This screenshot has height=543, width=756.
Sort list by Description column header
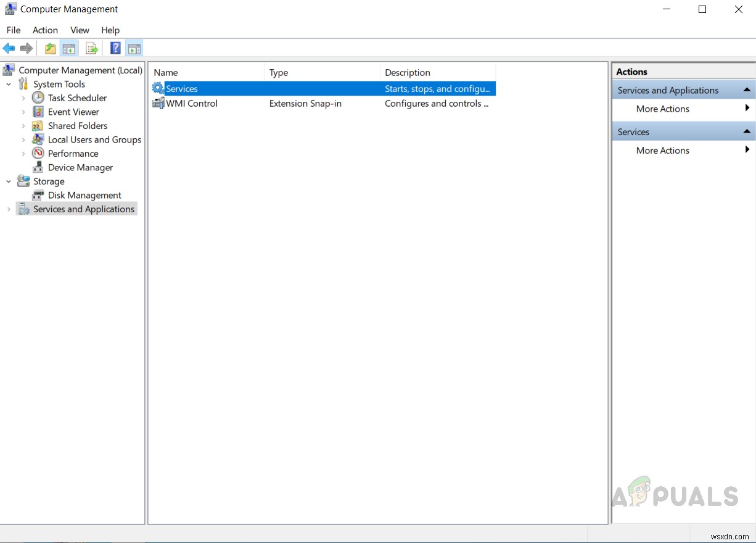437,72
